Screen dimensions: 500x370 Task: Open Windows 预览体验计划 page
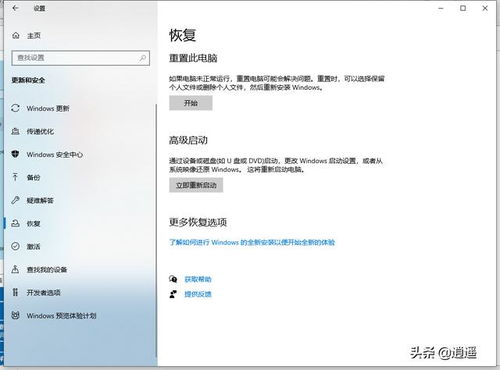[x=61, y=316]
